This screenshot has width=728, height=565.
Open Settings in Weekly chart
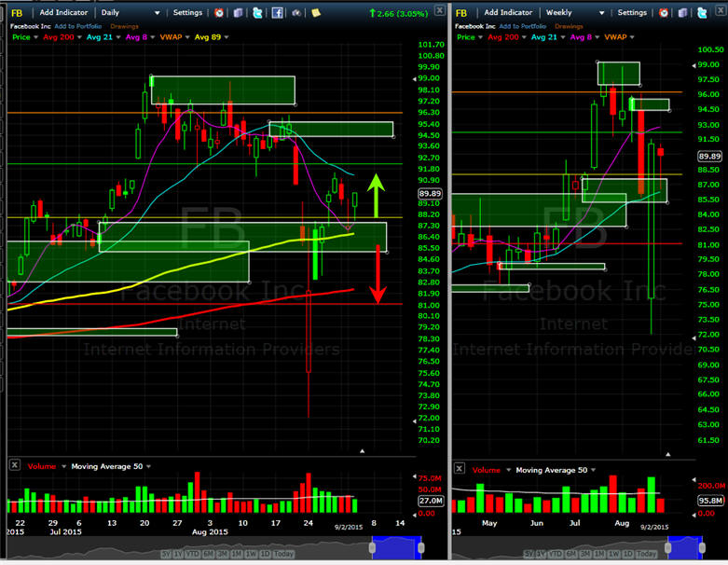[x=632, y=12]
